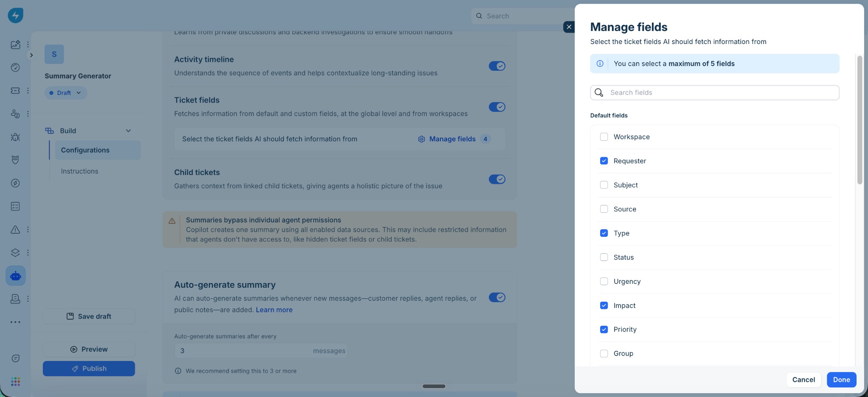Click the gear icon next to Manage fields
The height and width of the screenshot is (397, 868).
coord(421,139)
